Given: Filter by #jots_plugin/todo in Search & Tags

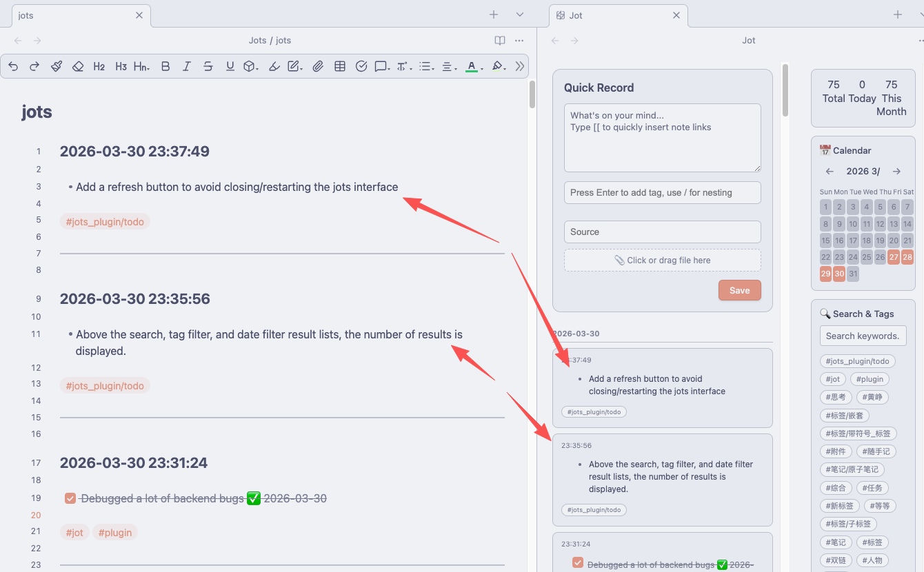Looking at the screenshot, I should (x=857, y=361).
